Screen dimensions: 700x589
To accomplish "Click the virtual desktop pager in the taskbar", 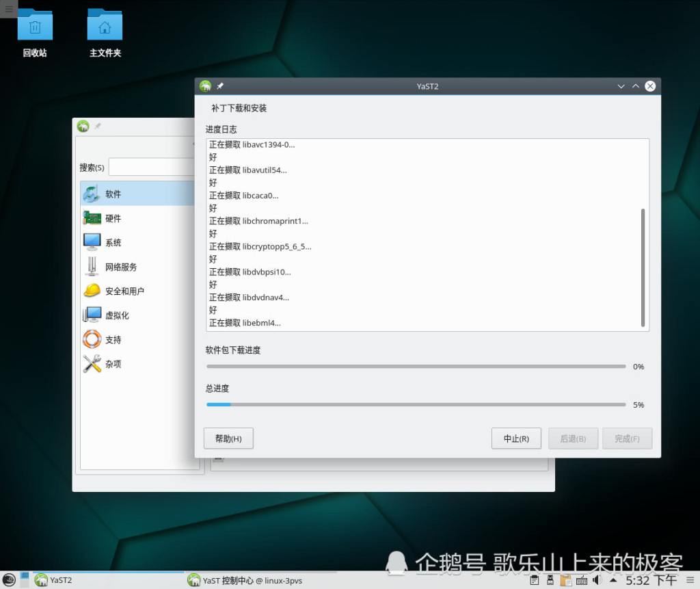I will point(25,579).
